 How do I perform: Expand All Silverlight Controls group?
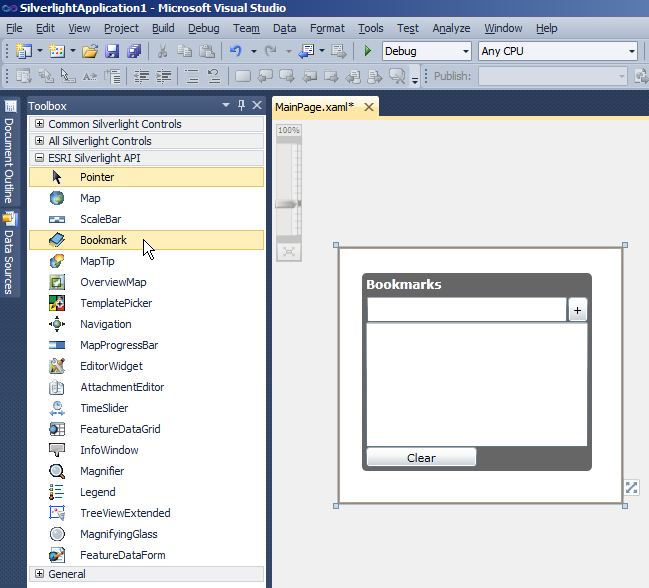point(39,141)
